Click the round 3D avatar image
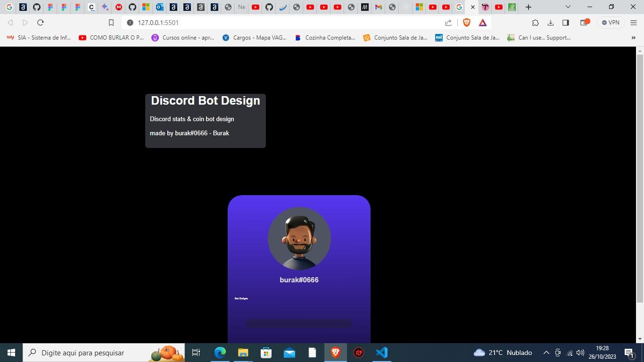Viewport: 644px width, 362px height. coord(299,239)
